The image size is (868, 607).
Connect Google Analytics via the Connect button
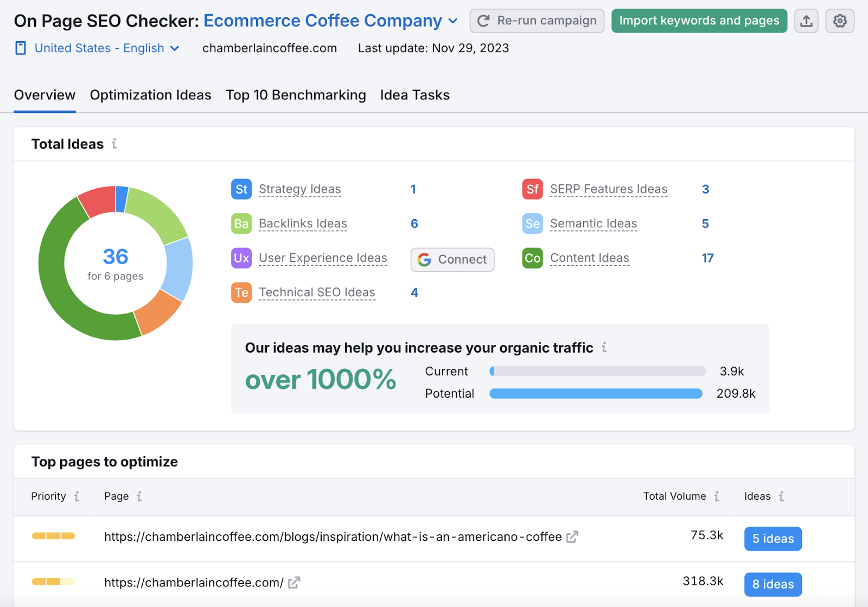(x=452, y=259)
